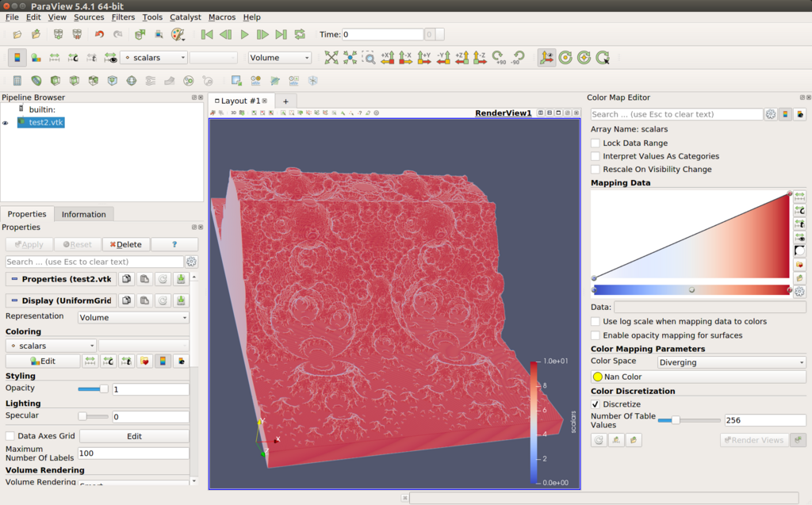The height and width of the screenshot is (505, 812).
Task: Click the Opacity slider
Action: tap(93, 389)
